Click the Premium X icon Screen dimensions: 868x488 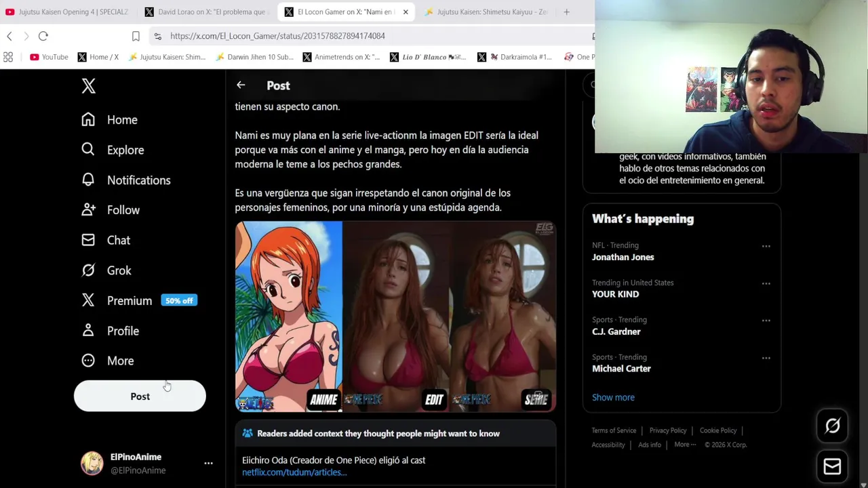point(88,300)
